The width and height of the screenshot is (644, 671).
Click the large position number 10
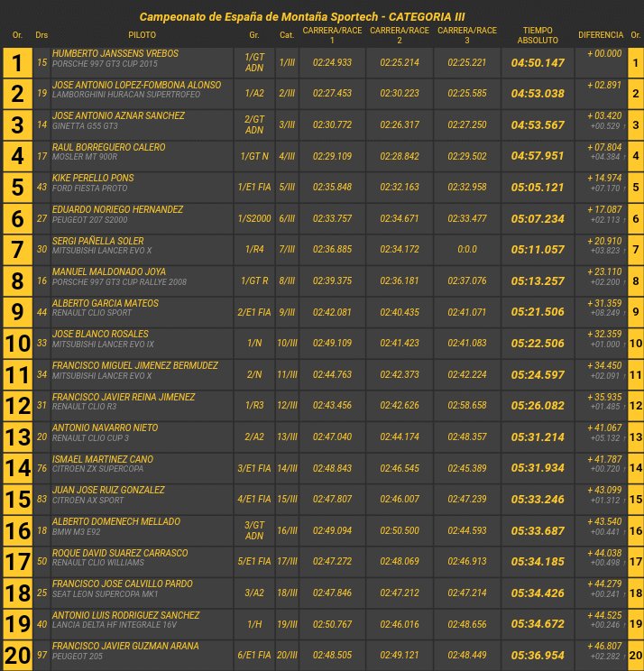(x=17, y=344)
